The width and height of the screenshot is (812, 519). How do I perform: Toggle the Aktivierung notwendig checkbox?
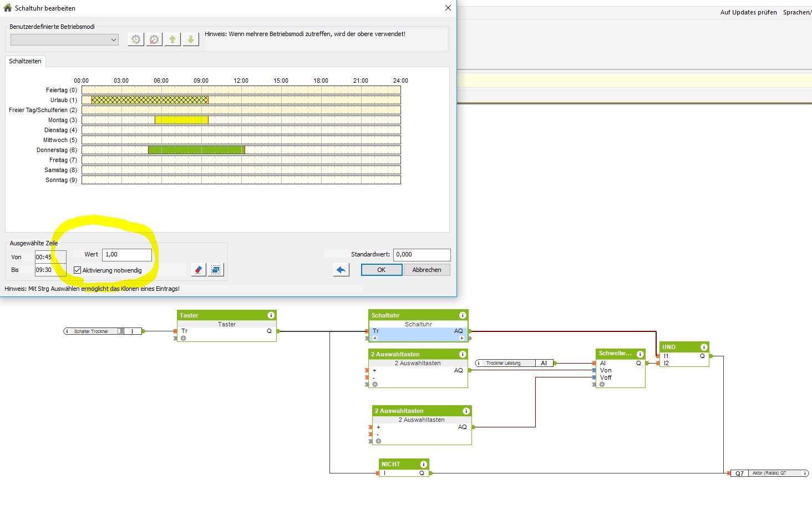point(78,270)
